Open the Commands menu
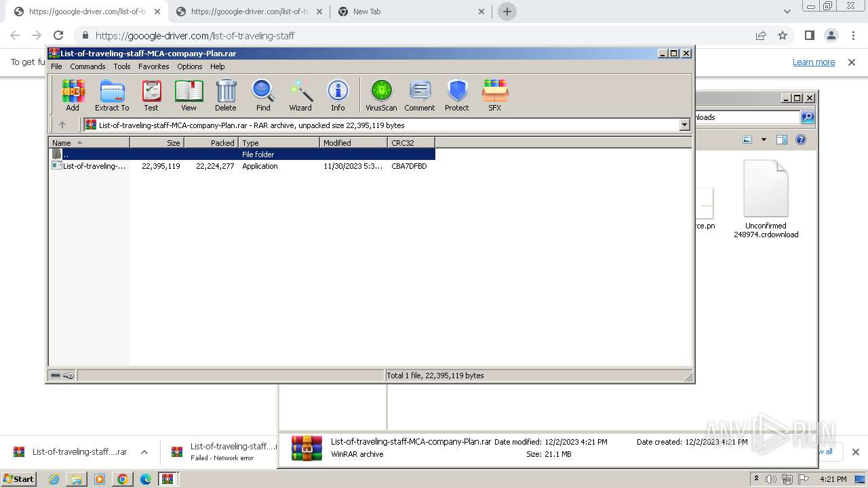Viewport: 868px width, 488px height. click(87, 66)
